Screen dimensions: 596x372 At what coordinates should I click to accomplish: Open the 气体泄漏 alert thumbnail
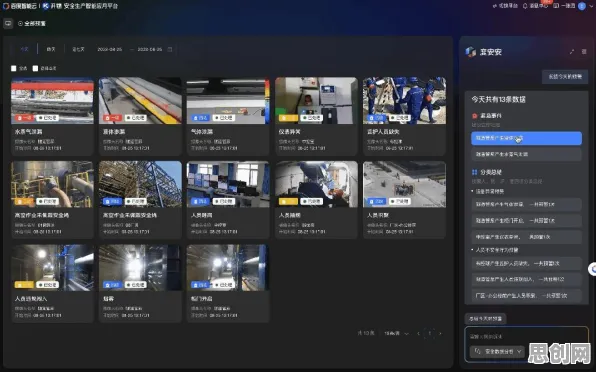[228, 101]
